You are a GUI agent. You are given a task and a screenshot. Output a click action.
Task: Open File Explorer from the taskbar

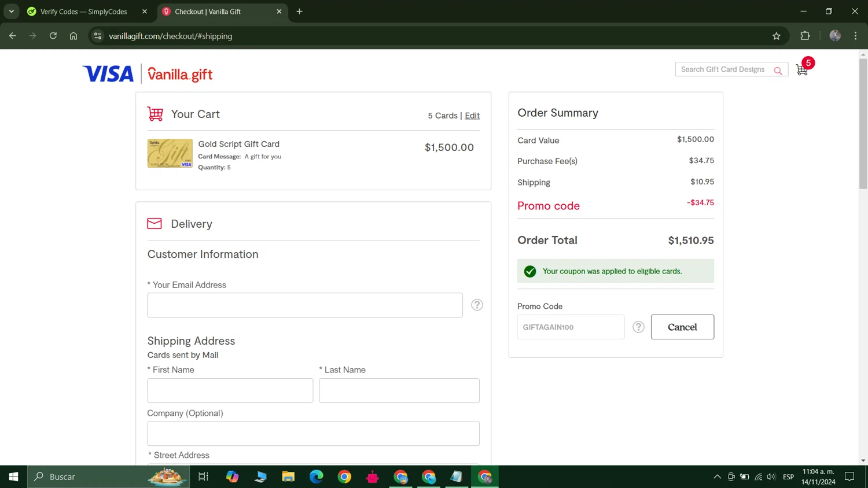[x=288, y=477]
